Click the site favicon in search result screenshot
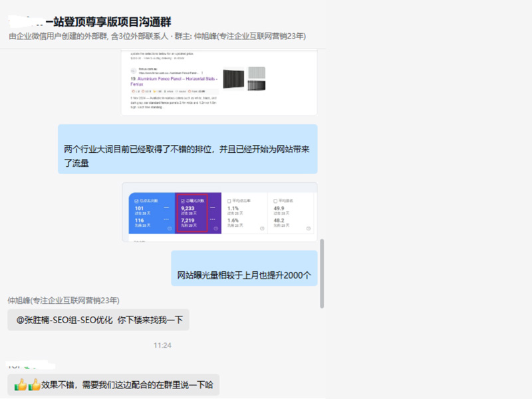This screenshot has width=532, height=399. tap(134, 70)
